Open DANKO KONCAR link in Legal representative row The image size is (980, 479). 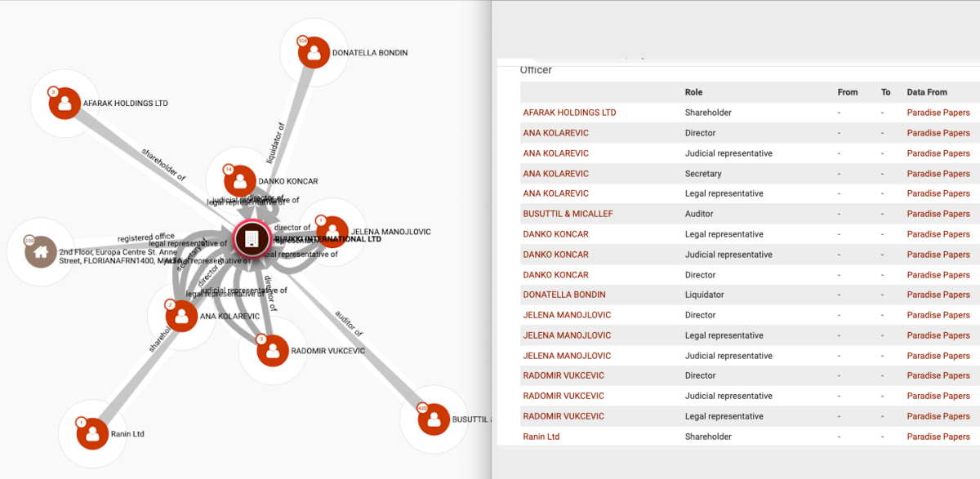pos(555,234)
